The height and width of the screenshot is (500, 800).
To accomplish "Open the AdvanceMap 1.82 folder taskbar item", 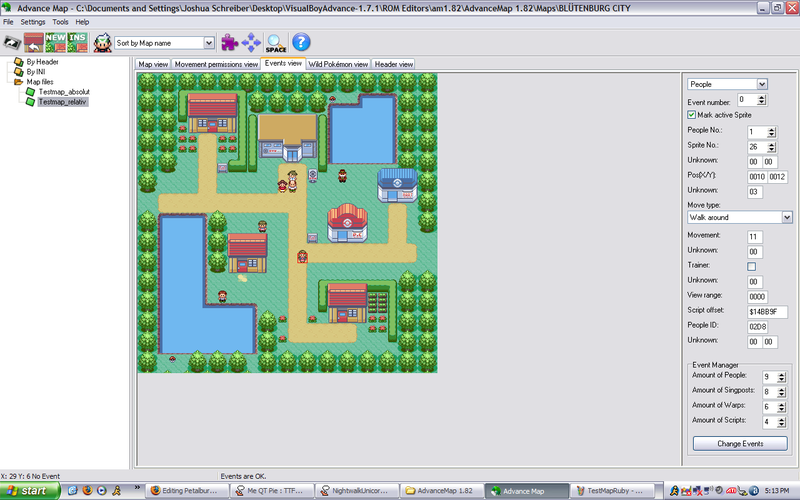I will (441, 491).
